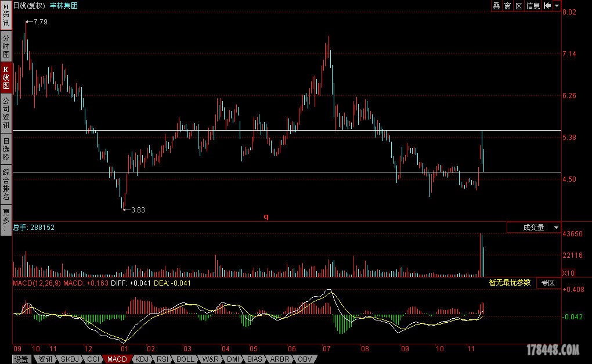Click the 叠 overlay icon button
Viewport: 592px width, 364px height.
click(x=497, y=6)
